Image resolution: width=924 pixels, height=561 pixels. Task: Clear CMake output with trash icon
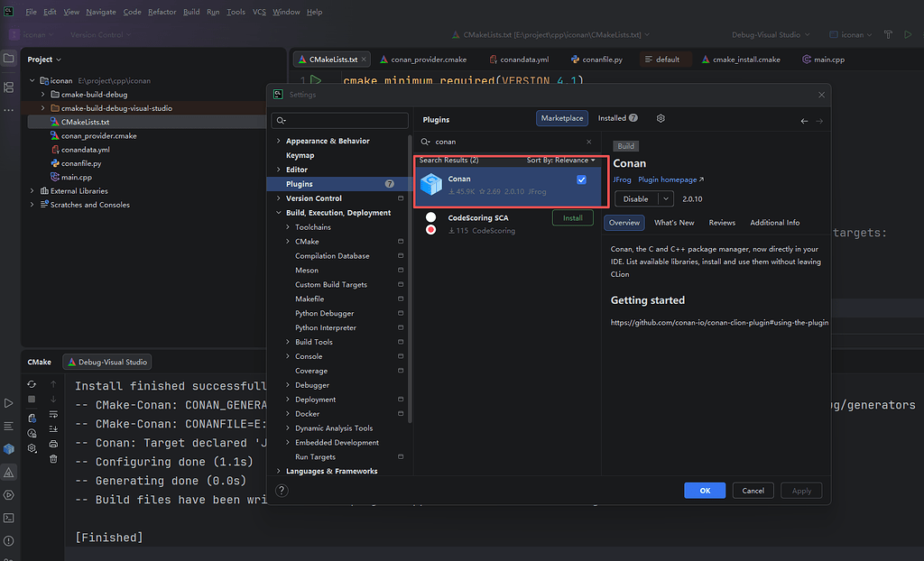[53, 458]
